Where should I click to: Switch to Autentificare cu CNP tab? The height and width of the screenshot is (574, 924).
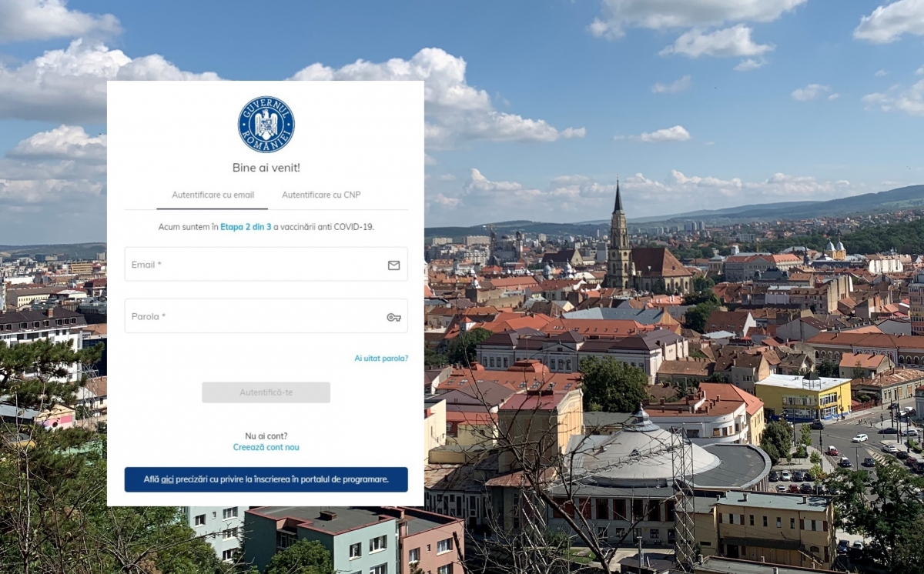pos(321,195)
